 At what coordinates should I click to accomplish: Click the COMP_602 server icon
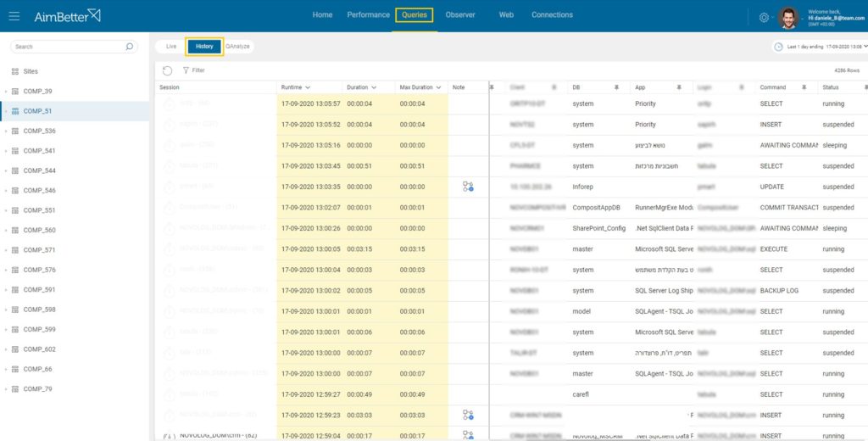tap(15, 349)
